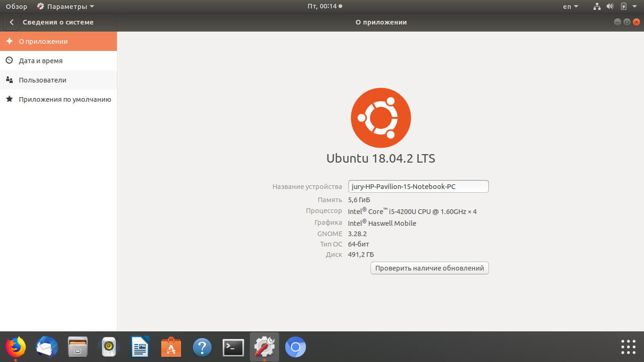Select the О приложении sidebar item
The image size is (644, 362).
[x=58, y=41]
